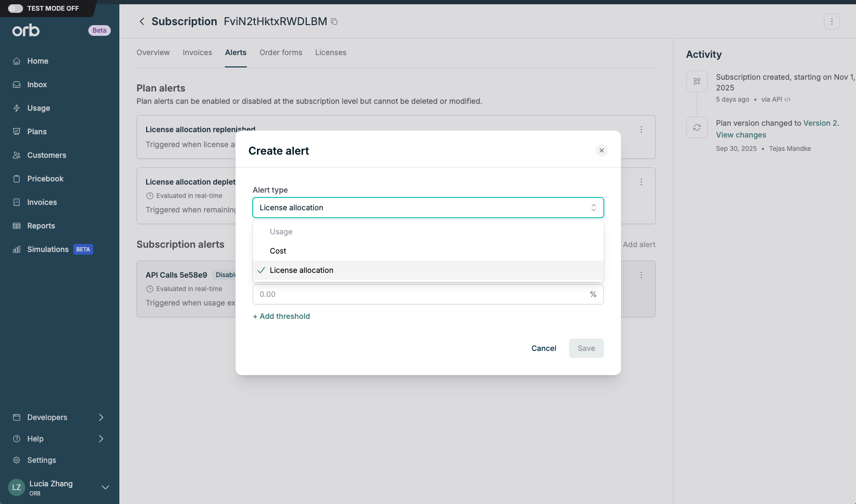Click the Pricebook clipboard icon
The image size is (856, 504).
[17, 179]
